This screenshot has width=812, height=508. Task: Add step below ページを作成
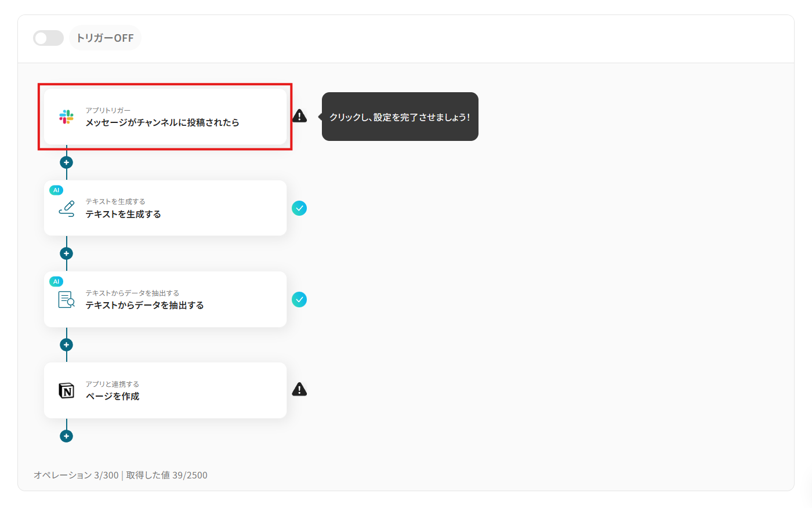pos(66,436)
